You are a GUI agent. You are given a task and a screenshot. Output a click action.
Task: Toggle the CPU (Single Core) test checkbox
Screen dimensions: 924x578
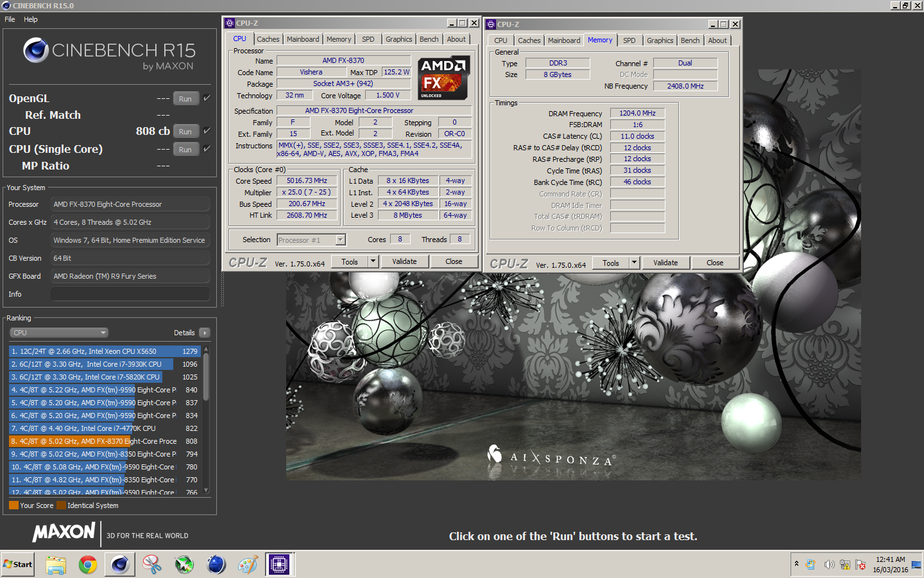(207, 148)
